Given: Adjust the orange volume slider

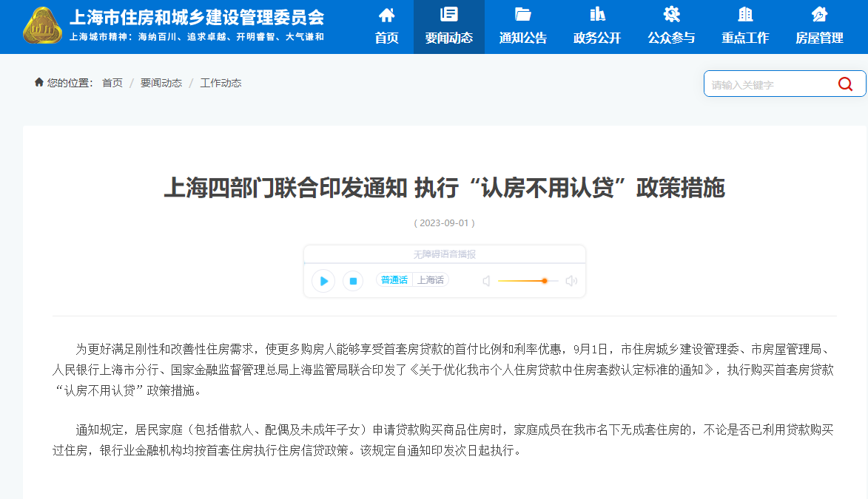Looking at the screenshot, I should [544, 281].
